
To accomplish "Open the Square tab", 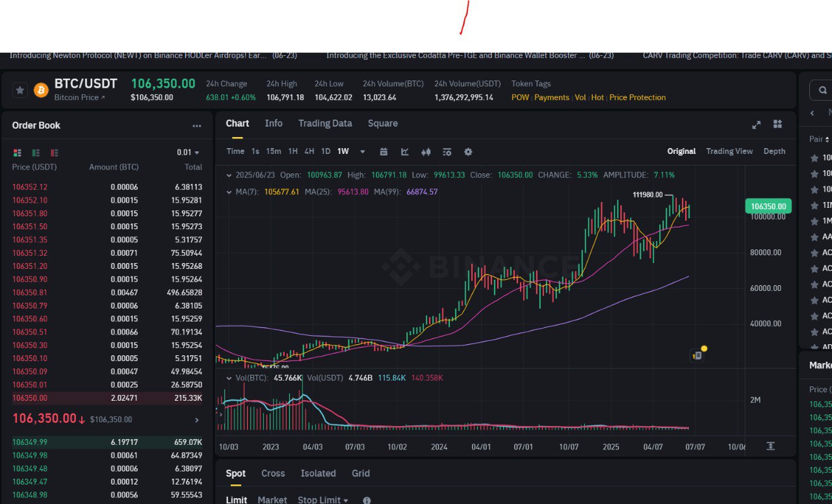I will pyautogui.click(x=383, y=123).
